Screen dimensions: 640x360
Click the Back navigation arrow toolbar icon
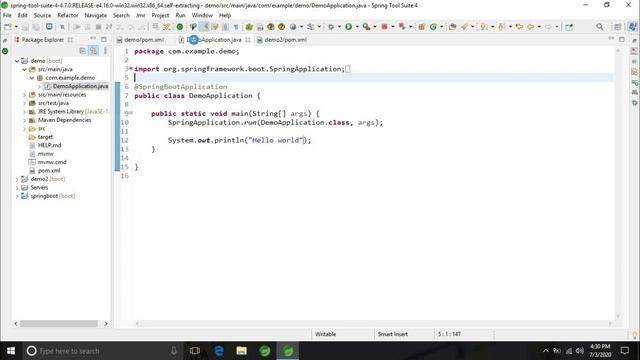tap(531, 27)
